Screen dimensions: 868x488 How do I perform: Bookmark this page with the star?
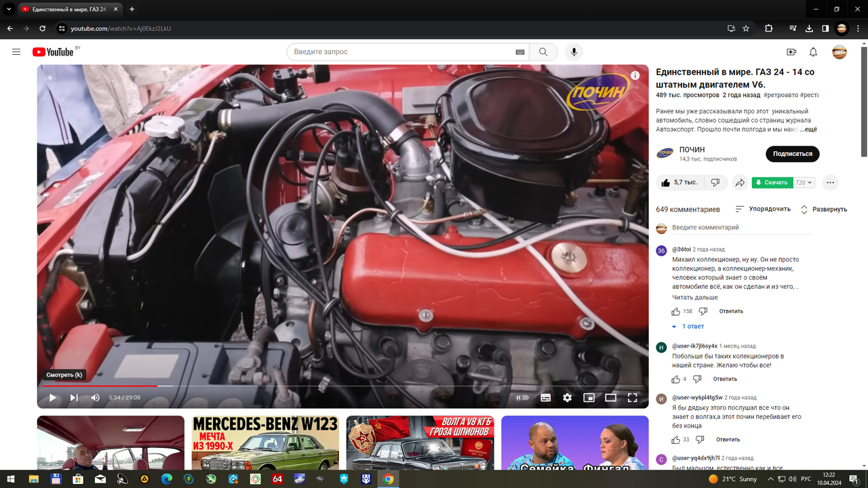click(746, 28)
